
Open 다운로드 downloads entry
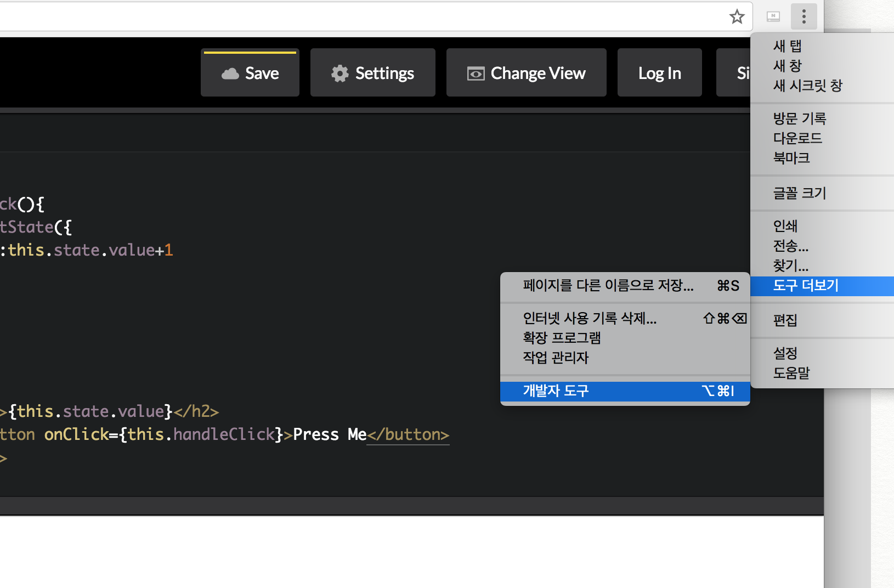coord(822,138)
